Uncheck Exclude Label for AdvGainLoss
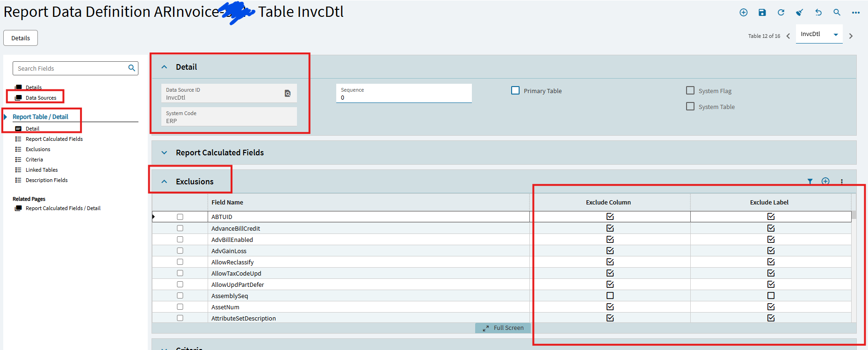 click(771, 251)
